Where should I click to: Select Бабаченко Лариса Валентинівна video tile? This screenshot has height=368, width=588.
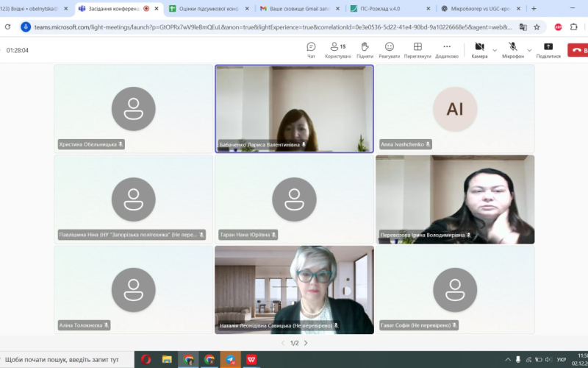tap(294, 108)
